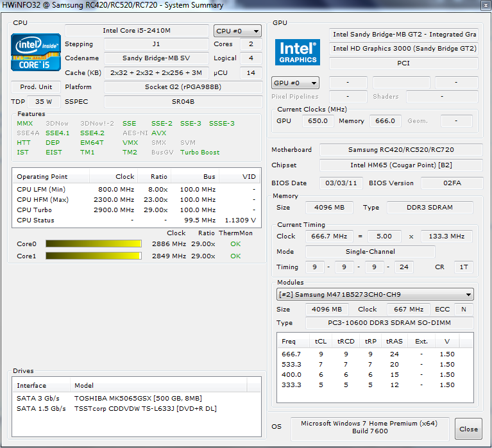This screenshot has width=492, height=448.
Task: Open the GPU #0 selector dropdown
Action: tap(295, 83)
